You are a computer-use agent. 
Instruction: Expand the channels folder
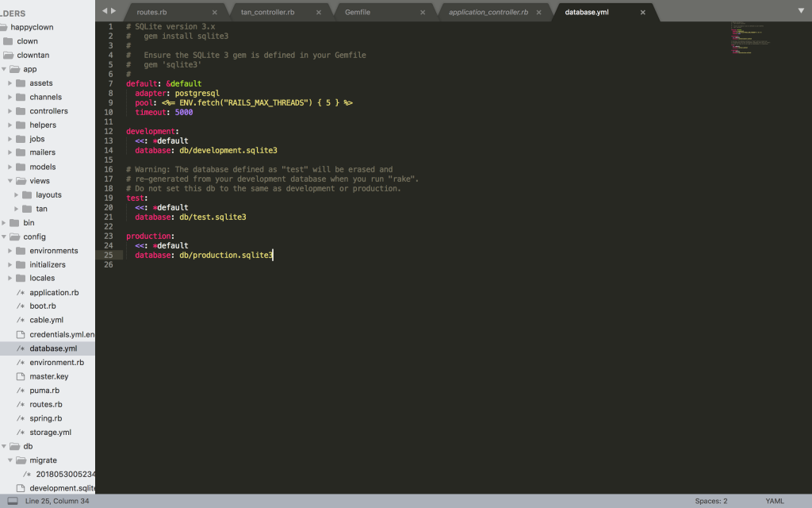tap(10, 97)
